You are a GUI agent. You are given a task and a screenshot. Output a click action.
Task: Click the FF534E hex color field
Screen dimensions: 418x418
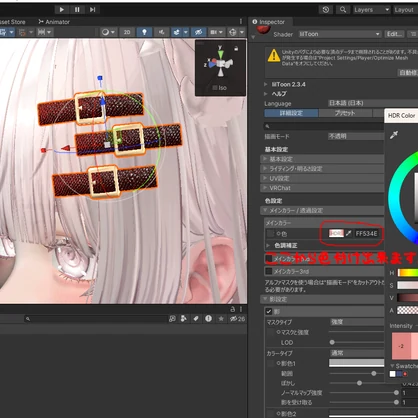[x=366, y=233]
